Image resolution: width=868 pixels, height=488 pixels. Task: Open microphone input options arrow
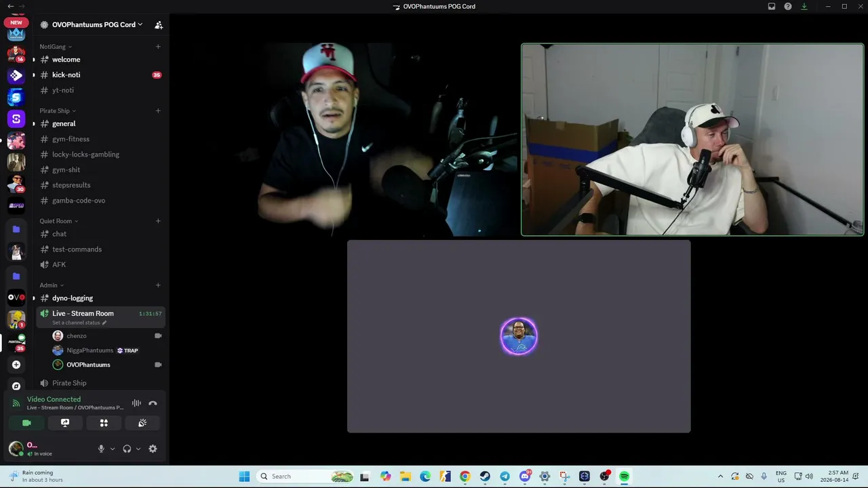pyautogui.click(x=113, y=449)
